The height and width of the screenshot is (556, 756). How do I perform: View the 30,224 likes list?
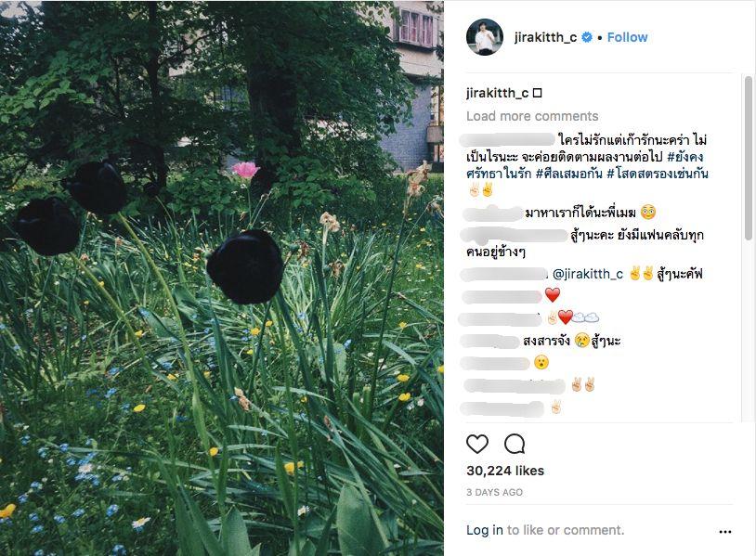(x=505, y=471)
